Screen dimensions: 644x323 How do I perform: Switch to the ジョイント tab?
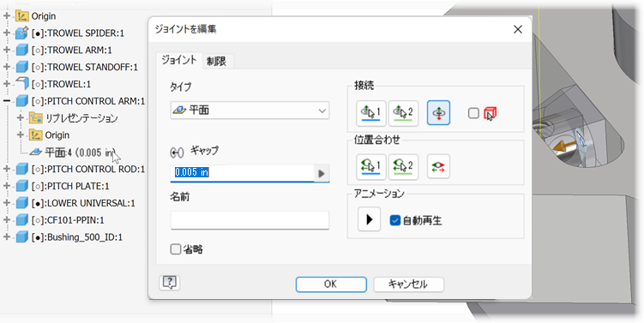point(179,60)
